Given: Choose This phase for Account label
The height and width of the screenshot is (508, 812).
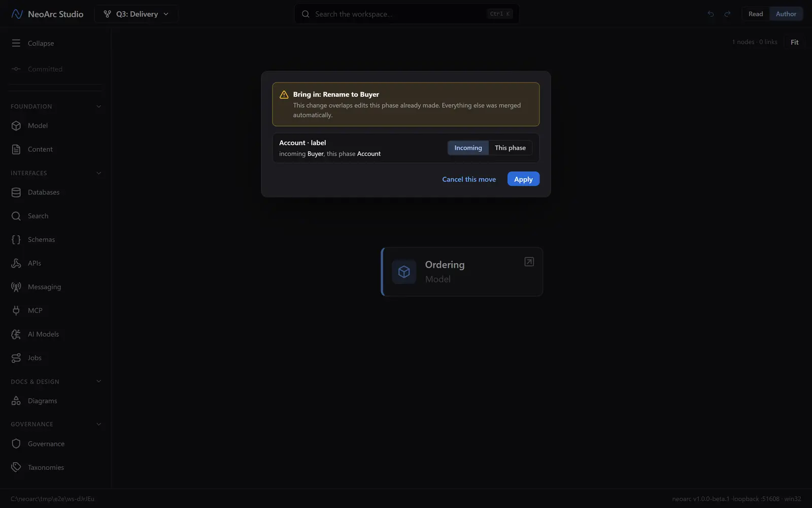Looking at the screenshot, I should click(x=510, y=148).
